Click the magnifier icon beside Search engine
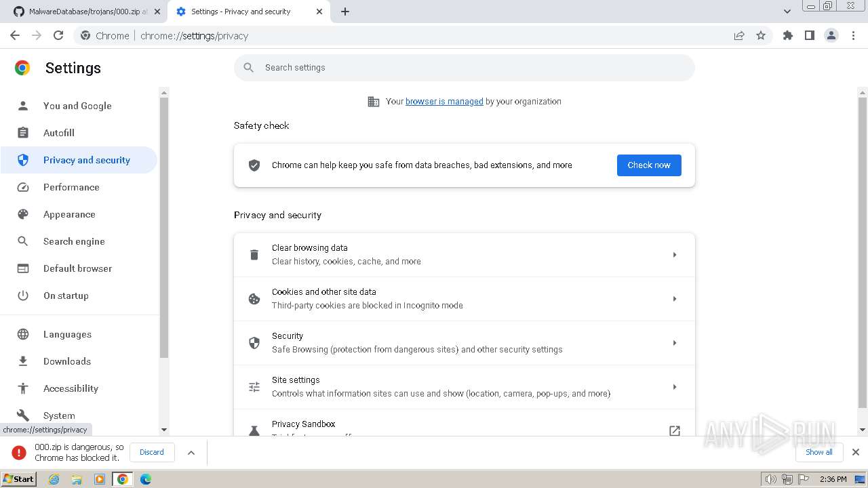The image size is (868, 488). click(x=23, y=241)
